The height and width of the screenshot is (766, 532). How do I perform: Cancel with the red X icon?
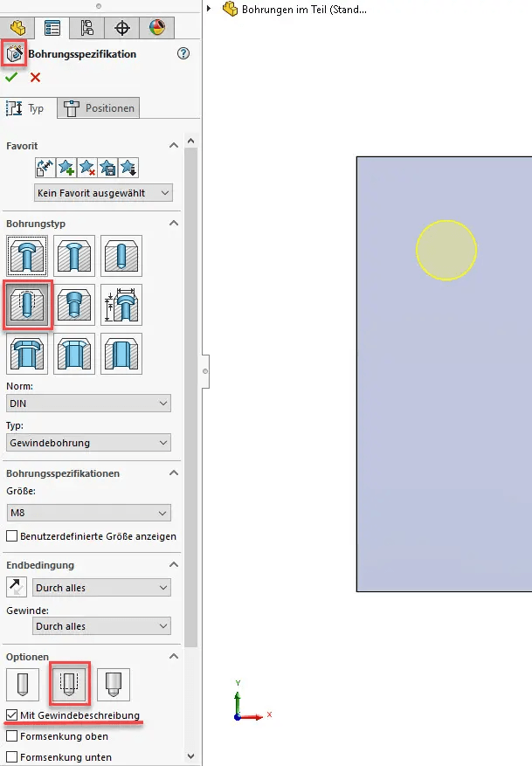(x=35, y=78)
